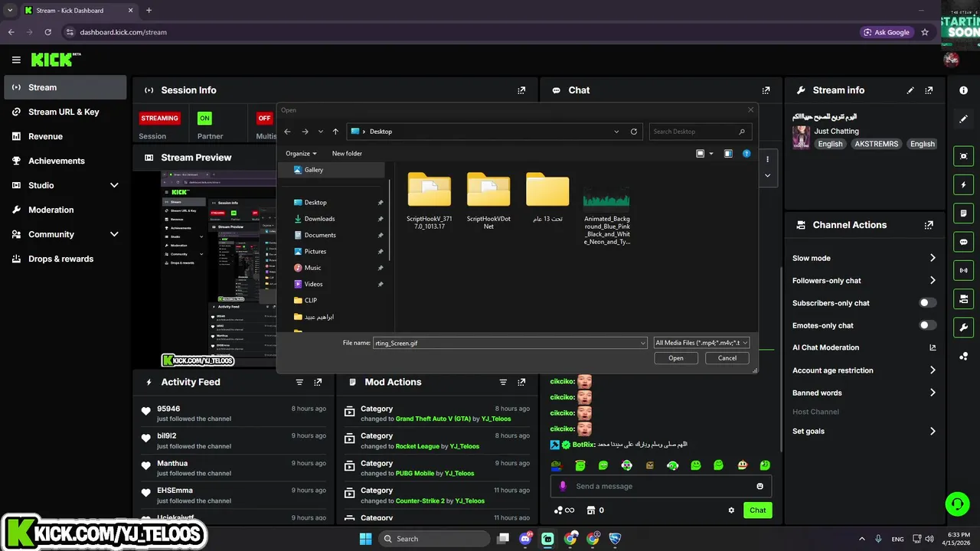Toggle the stream preview rail icon
This screenshot has width=980, height=551.
pyautogui.click(x=963, y=156)
